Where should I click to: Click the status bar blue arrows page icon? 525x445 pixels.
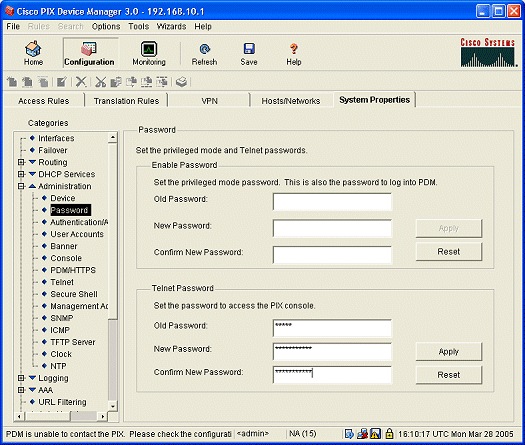pos(349,434)
